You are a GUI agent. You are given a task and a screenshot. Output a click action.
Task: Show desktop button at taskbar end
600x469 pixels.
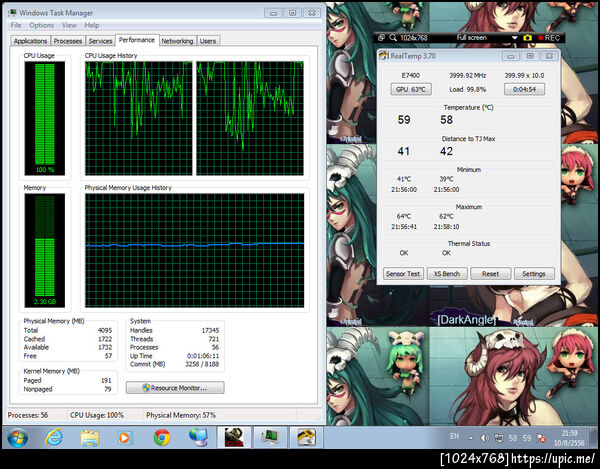pos(594,437)
